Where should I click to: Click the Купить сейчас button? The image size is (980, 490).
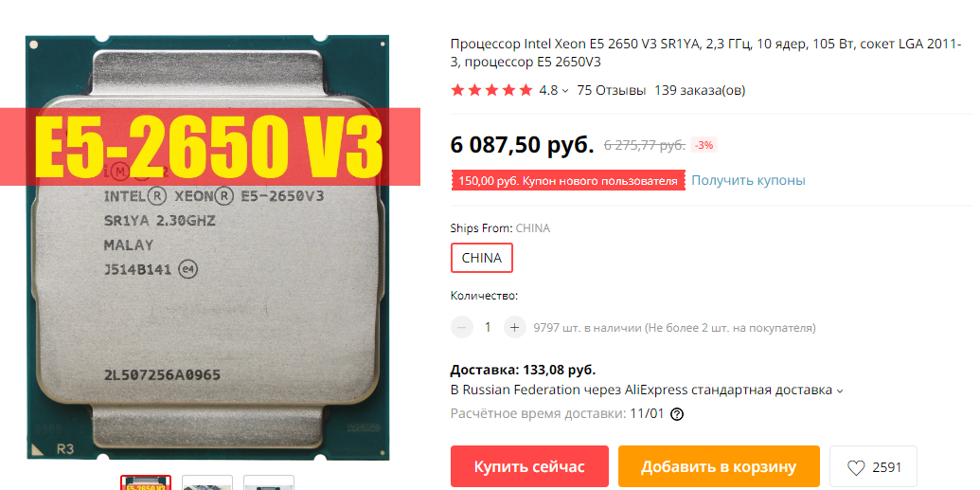(529, 467)
